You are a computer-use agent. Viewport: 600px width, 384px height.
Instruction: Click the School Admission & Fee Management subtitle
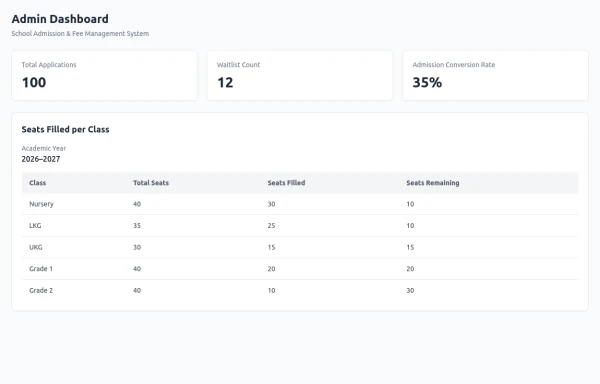click(x=80, y=34)
